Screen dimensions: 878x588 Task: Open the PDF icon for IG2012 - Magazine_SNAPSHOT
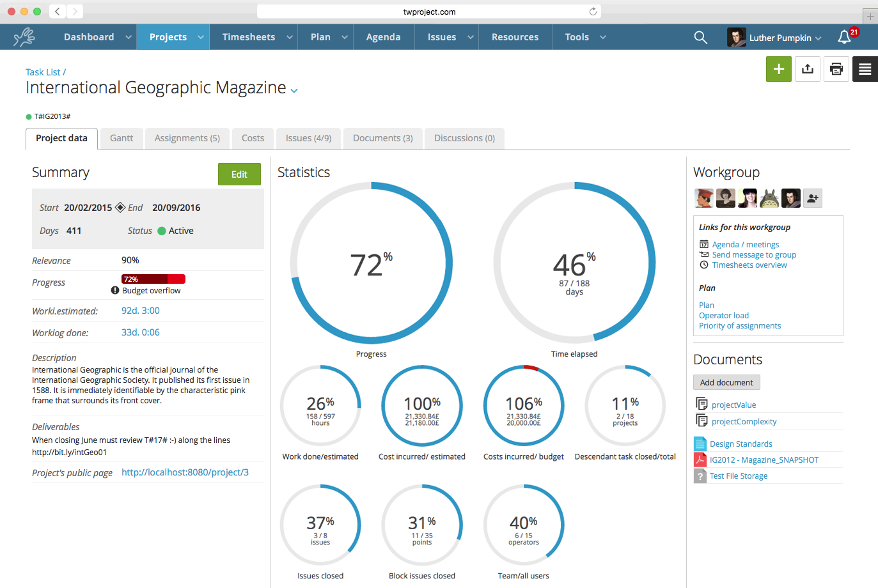point(700,460)
